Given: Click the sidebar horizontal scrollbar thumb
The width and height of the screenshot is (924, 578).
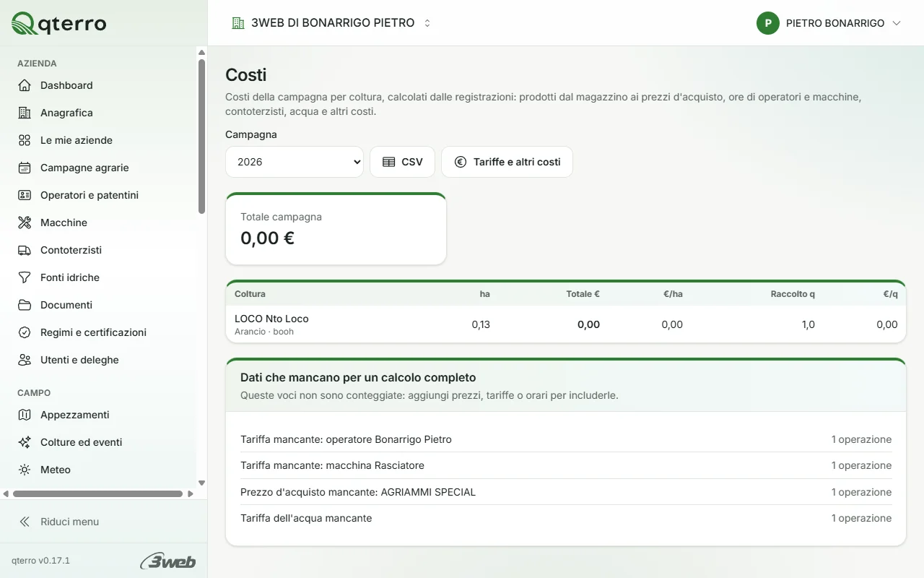Looking at the screenshot, I should pos(97,494).
